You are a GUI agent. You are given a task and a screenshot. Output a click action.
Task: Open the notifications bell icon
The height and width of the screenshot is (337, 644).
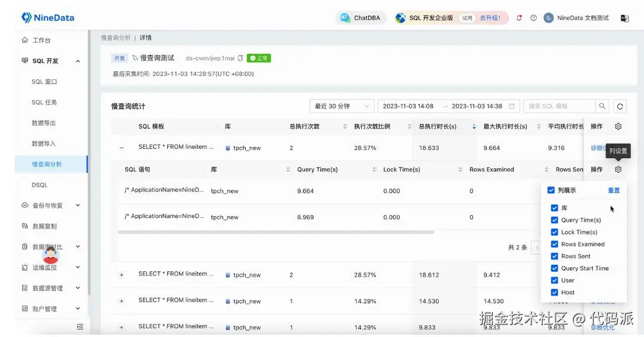[x=519, y=18]
